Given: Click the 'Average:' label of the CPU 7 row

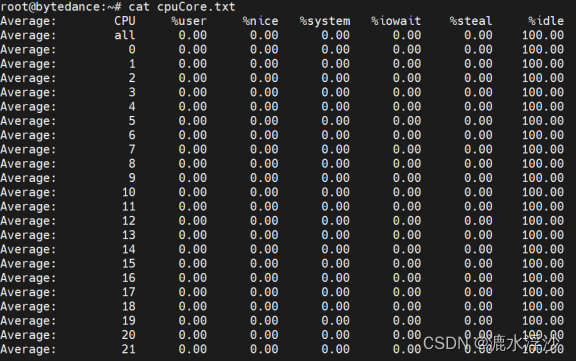Looking at the screenshot, I should click(x=28, y=150).
